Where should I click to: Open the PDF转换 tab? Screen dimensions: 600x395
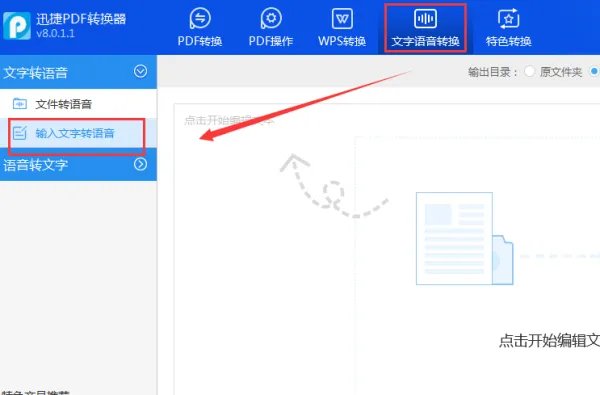click(200, 28)
